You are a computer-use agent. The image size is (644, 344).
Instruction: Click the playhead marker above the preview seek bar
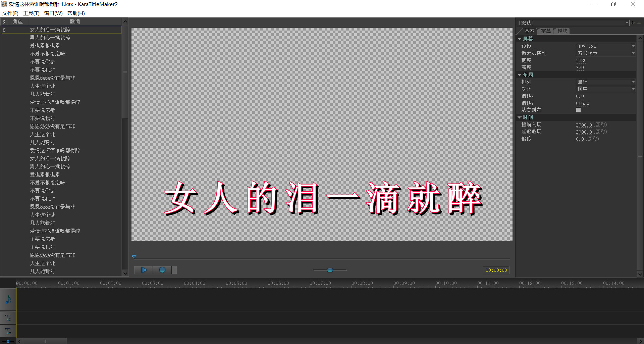coord(134,257)
